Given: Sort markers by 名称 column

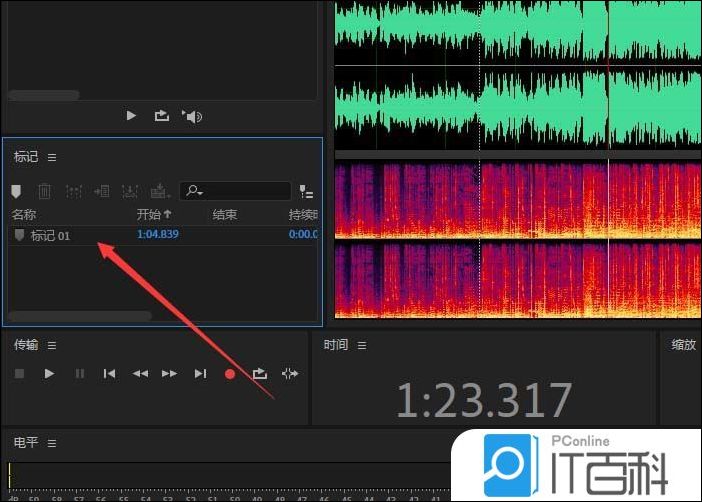Looking at the screenshot, I should click(x=24, y=215).
